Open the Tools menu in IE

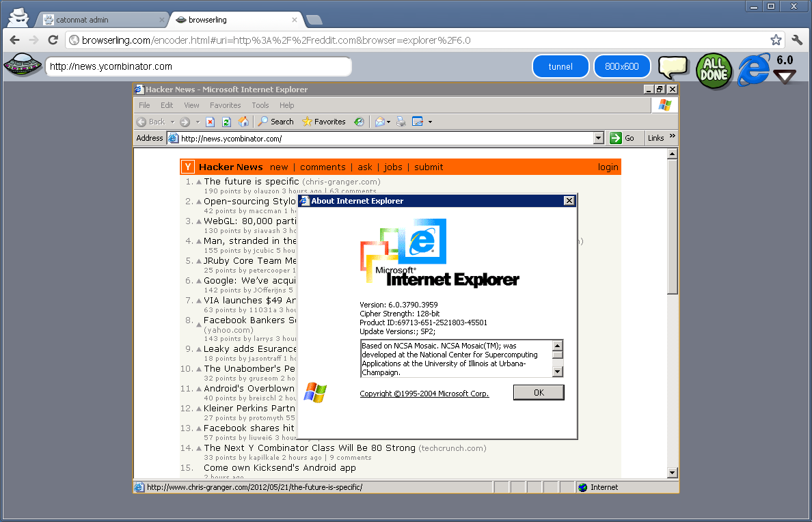coord(260,105)
